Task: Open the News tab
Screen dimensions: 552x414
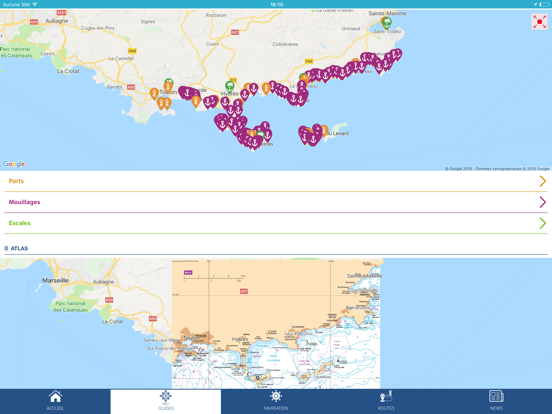Action: click(x=496, y=401)
